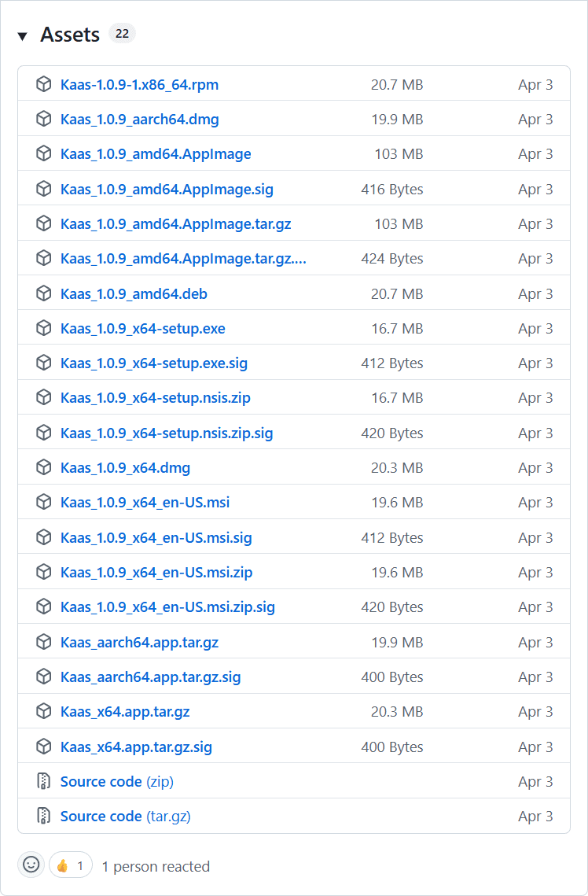
Task: Download Kaas_1.0.9_x64-setup.nsis.zip
Action: [155, 398]
